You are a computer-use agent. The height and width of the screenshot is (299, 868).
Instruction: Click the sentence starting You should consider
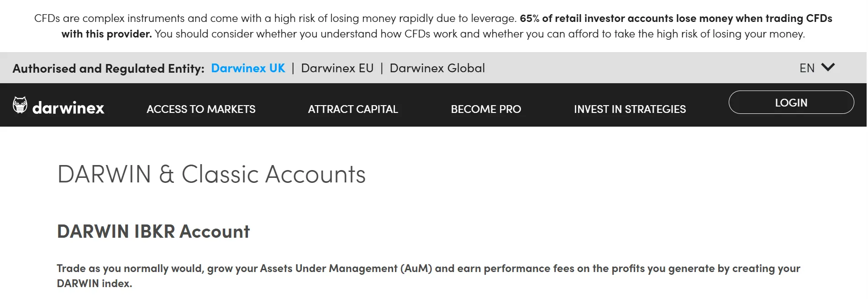pyautogui.click(x=480, y=34)
